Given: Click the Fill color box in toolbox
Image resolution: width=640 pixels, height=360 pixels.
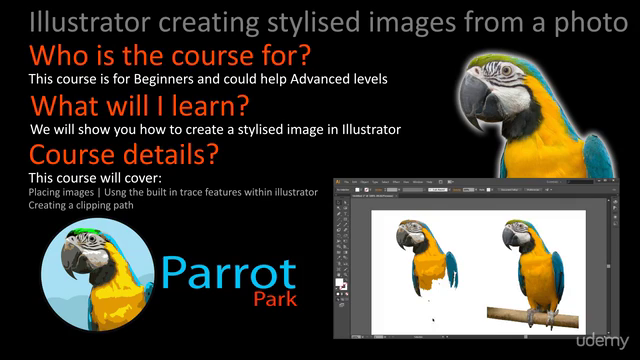Looking at the screenshot, I should coord(339,282).
